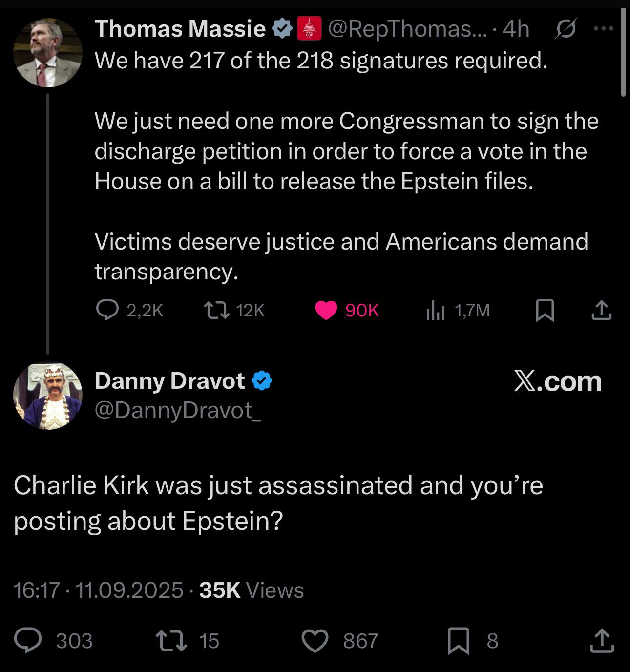Click the @RepThomas handle
The width and height of the screenshot is (630, 672).
pyautogui.click(x=407, y=28)
